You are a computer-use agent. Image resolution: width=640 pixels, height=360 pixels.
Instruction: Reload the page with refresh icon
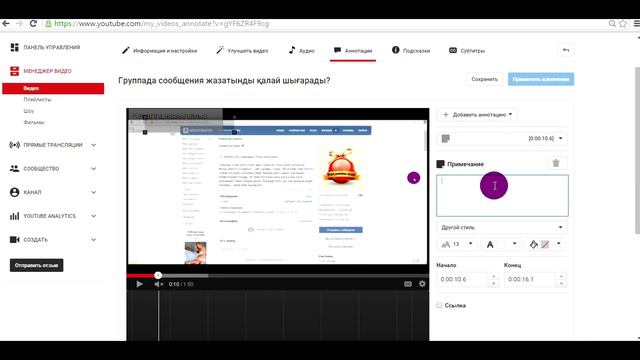coord(33,24)
